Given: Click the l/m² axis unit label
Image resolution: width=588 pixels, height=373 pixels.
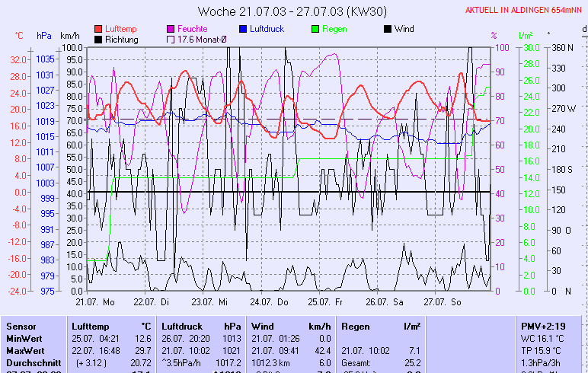Looking at the screenshot, I should pyautogui.click(x=525, y=36).
